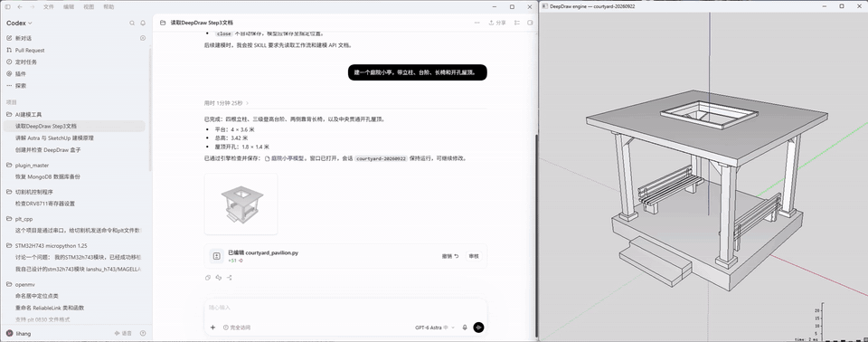Start a 新对话

[x=24, y=38]
